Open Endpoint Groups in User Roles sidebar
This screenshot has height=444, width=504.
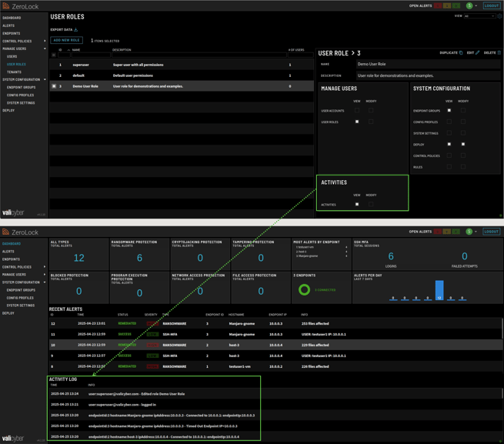pos(21,88)
